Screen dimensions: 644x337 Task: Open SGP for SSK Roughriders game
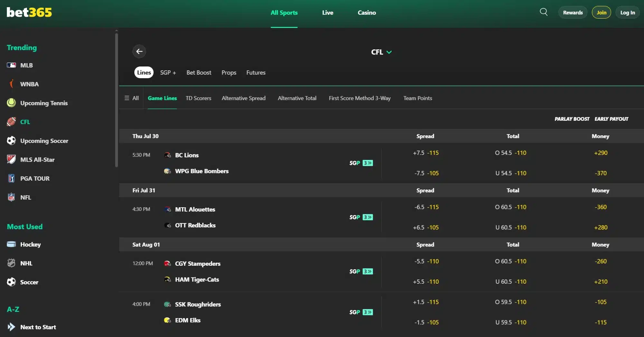point(361,312)
